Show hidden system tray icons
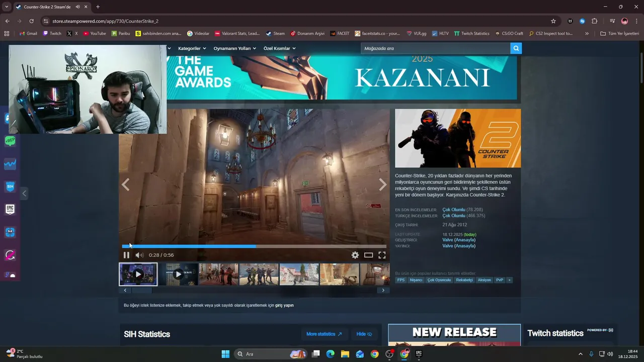This screenshot has height=362, width=644. [580, 354]
